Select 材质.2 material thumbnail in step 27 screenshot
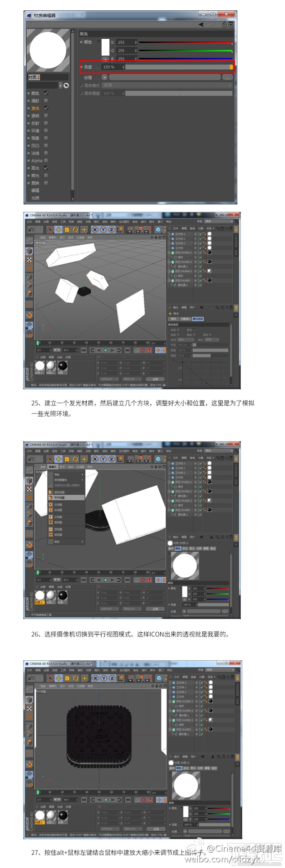 (x=40, y=816)
